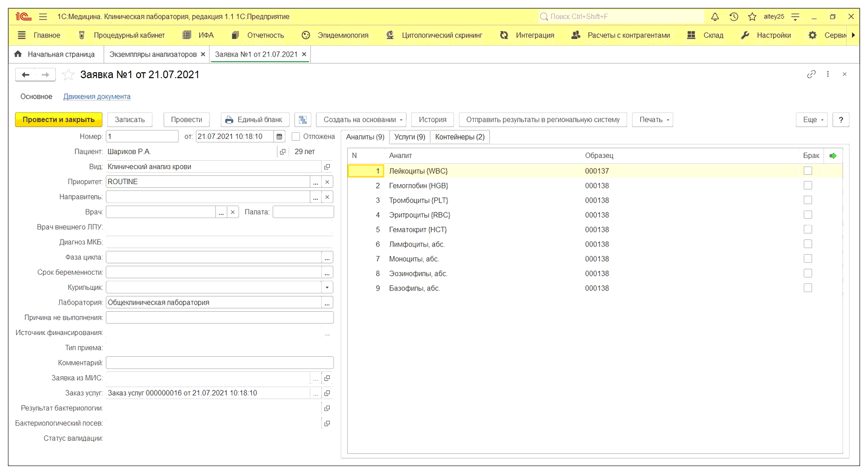Add the document to favorites star

[x=68, y=75]
